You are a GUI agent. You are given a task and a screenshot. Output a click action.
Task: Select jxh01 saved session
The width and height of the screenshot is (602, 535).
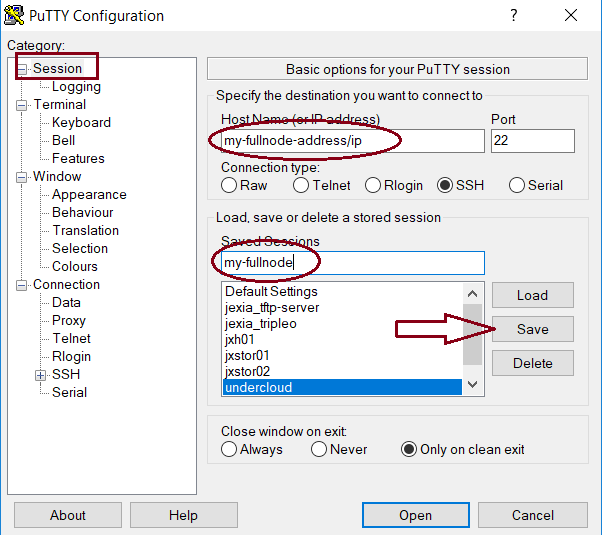[342, 340]
